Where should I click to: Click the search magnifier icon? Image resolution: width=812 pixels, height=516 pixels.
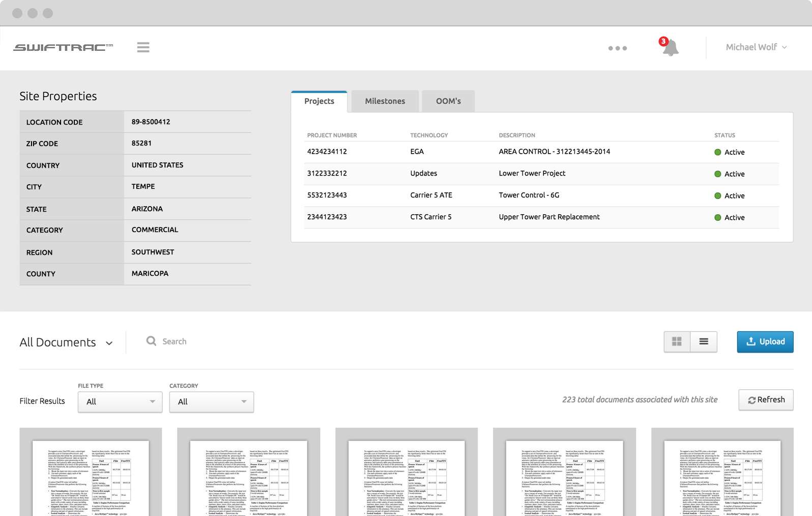point(151,341)
